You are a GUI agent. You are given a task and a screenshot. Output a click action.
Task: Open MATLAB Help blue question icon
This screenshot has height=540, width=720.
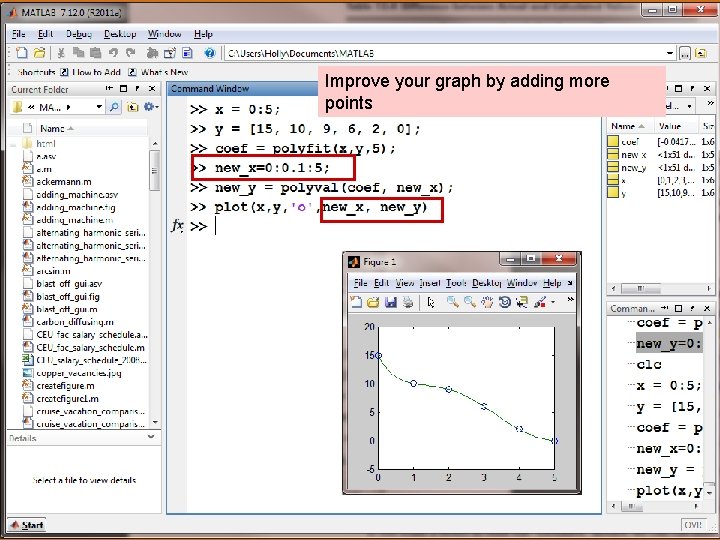pos(209,53)
